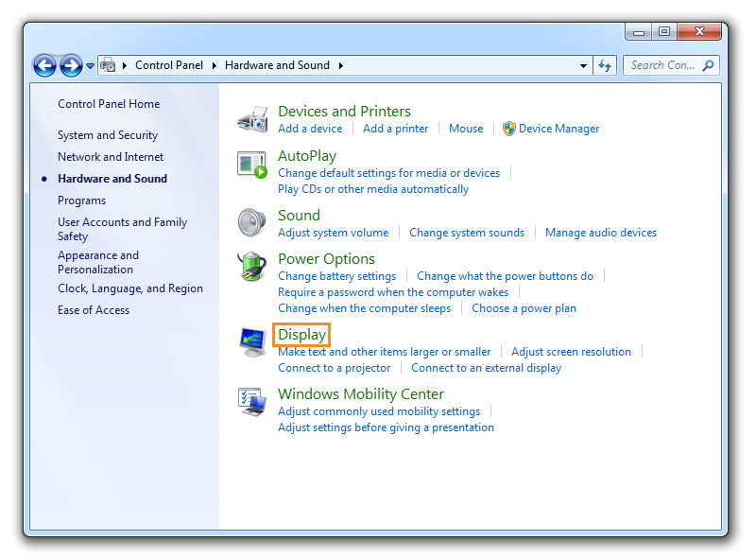Go back with the Back arrow button
The image size is (756, 558).
[44, 65]
